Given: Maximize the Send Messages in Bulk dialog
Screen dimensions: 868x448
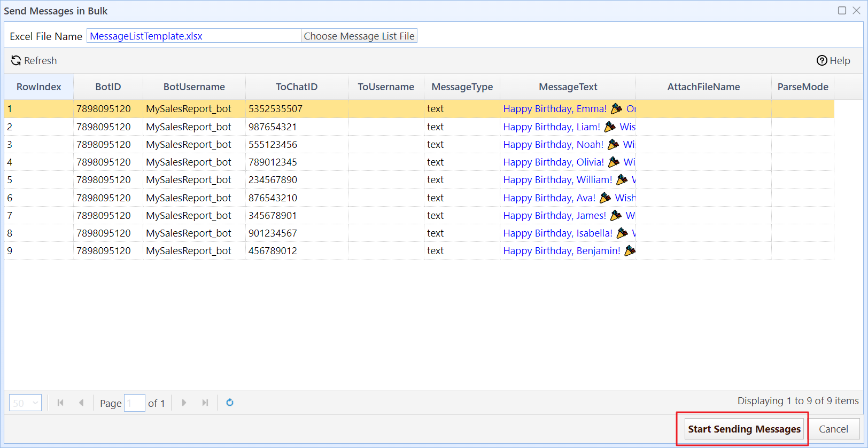Looking at the screenshot, I should pyautogui.click(x=842, y=11).
